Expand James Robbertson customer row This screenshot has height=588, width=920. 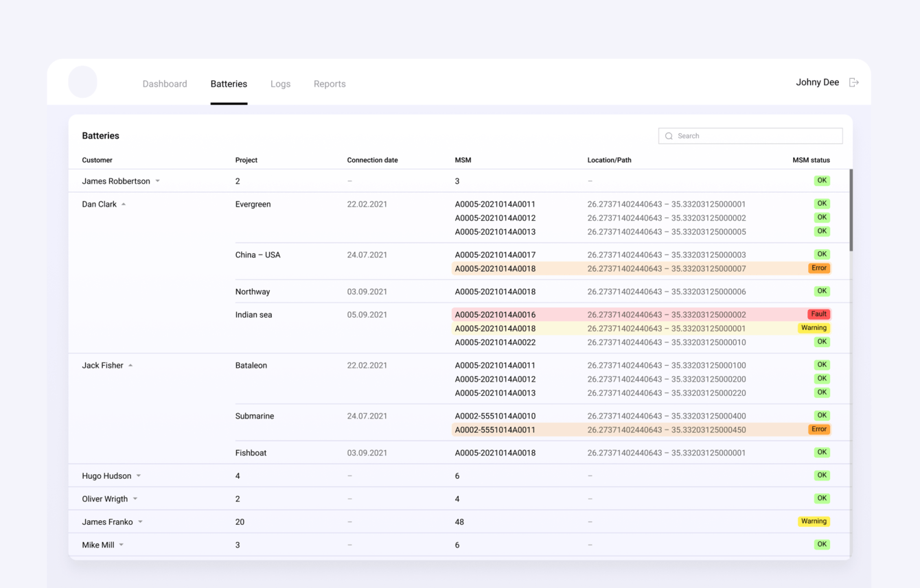[x=158, y=181]
